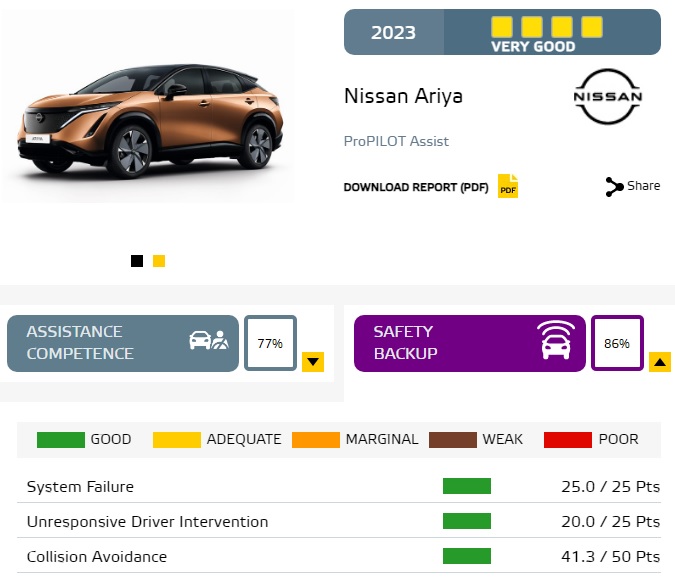
Task: Expand the Assistance Competence section arrow
Action: pyautogui.click(x=313, y=362)
